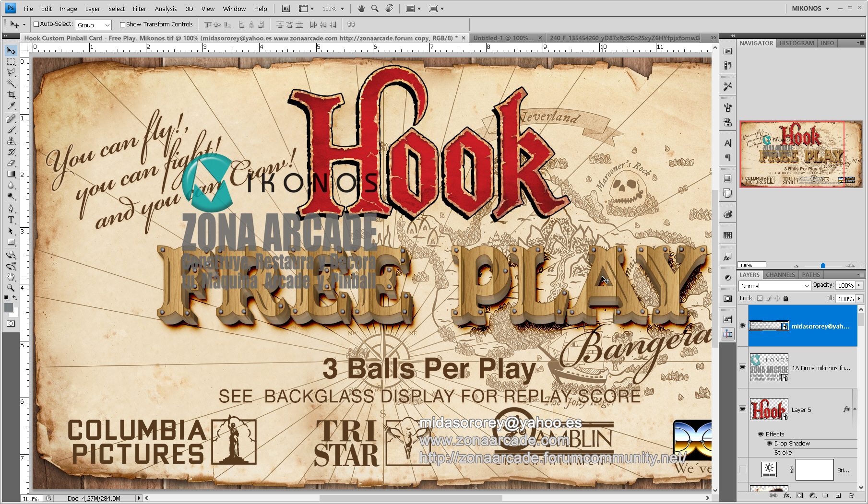Click the Delete Layer trash icon
Screen dimensions: 868x504
coord(852,496)
